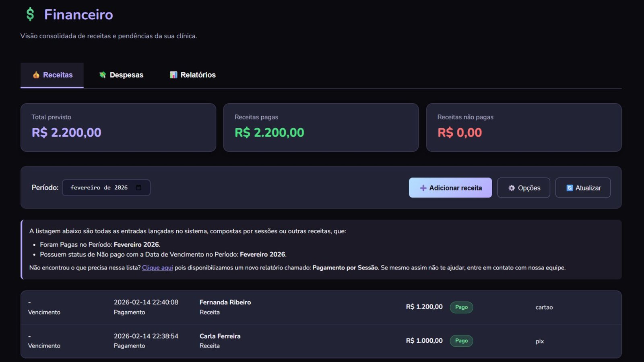The height and width of the screenshot is (362, 644).
Task: Toggle the Pago badge for Carla Ferreira
Action: point(461,341)
